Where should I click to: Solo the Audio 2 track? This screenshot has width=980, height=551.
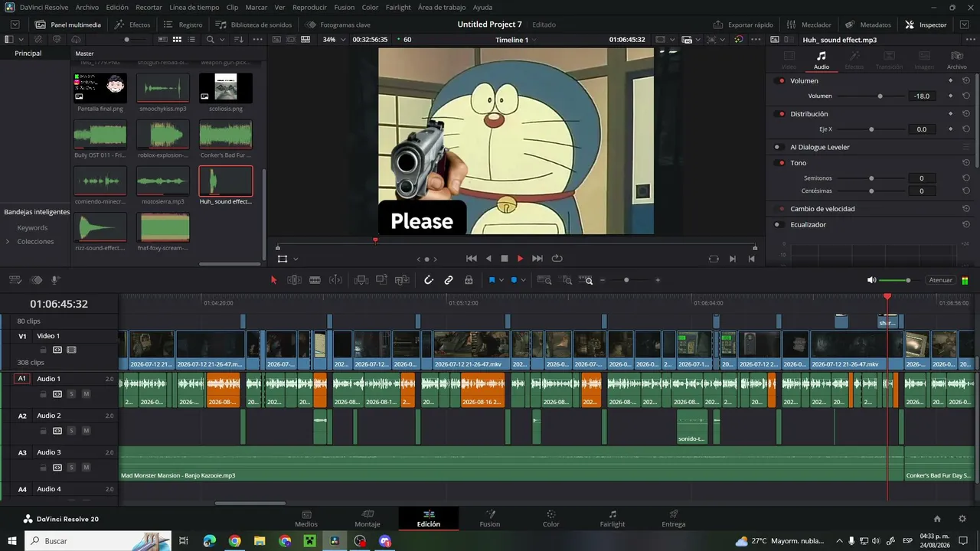[x=71, y=431]
